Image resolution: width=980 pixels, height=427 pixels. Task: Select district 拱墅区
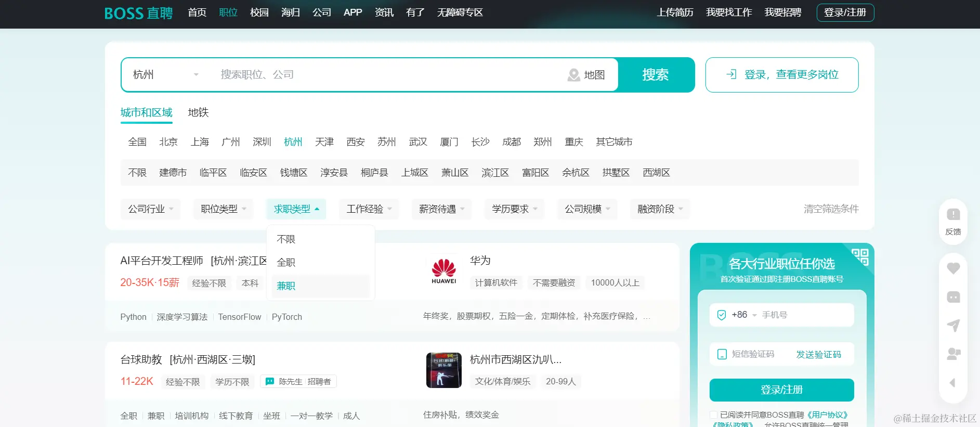pos(616,173)
